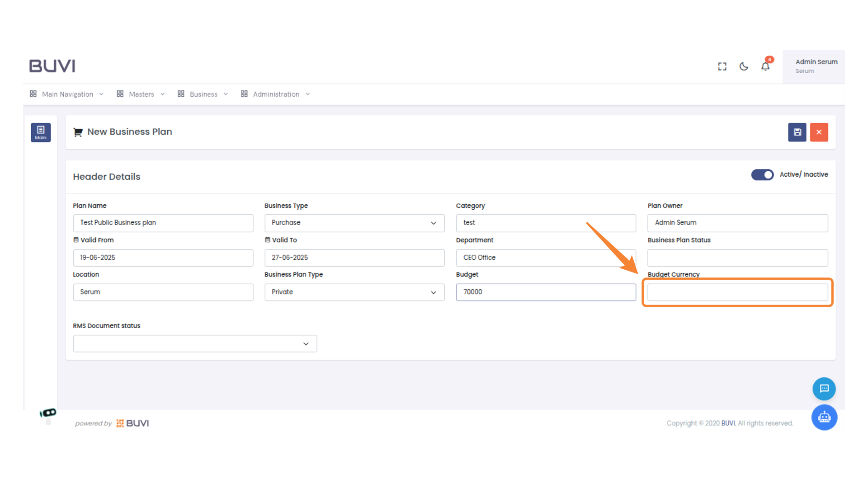Launch the robot chatbot assistant

click(824, 417)
